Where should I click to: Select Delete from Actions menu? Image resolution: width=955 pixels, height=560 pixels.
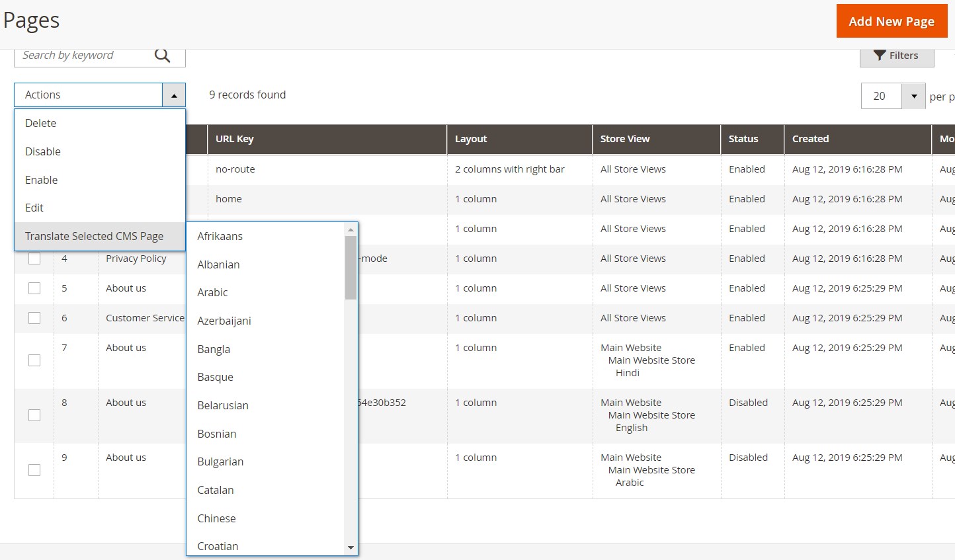[x=41, y=124]
